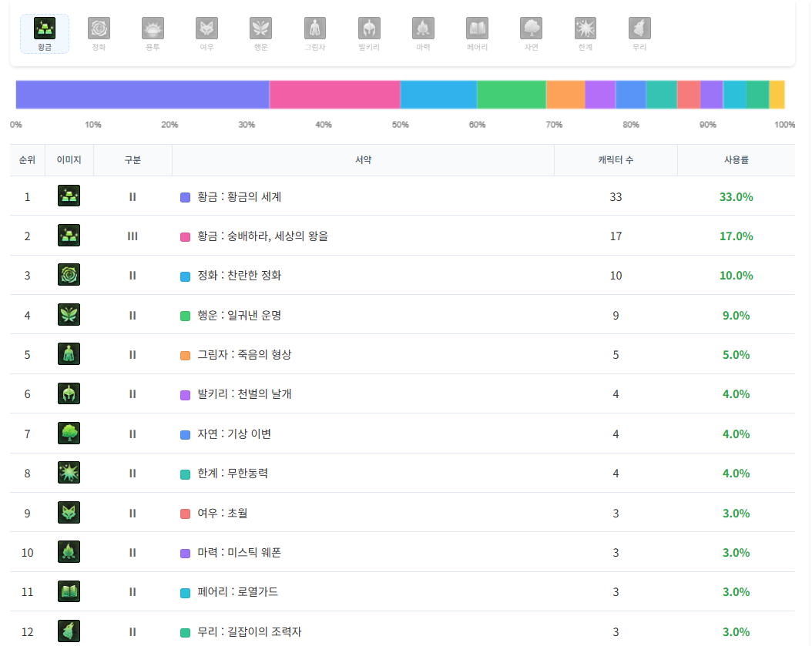Select the 페어리 book icon filter
Viewport: 812px width, 646px height.
[x=477, y=29]
